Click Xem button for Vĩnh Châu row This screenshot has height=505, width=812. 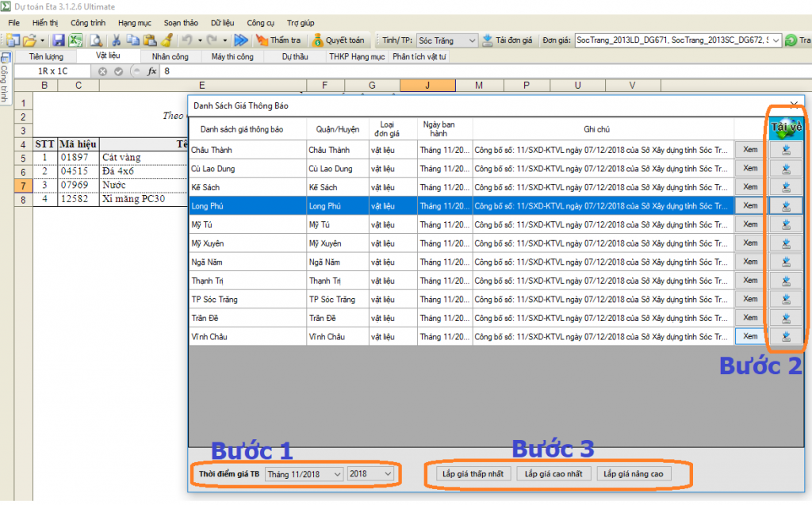tap(750, 336)
